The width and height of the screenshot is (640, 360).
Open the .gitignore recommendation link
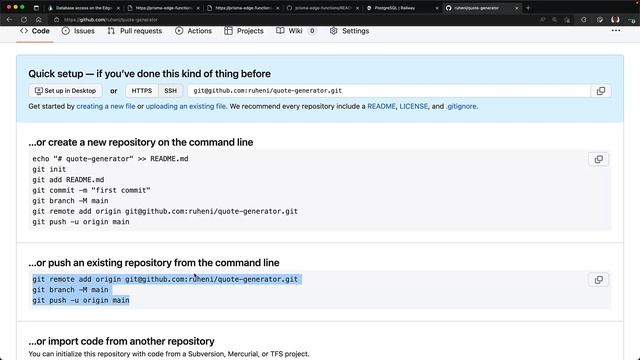pos(461,106)
